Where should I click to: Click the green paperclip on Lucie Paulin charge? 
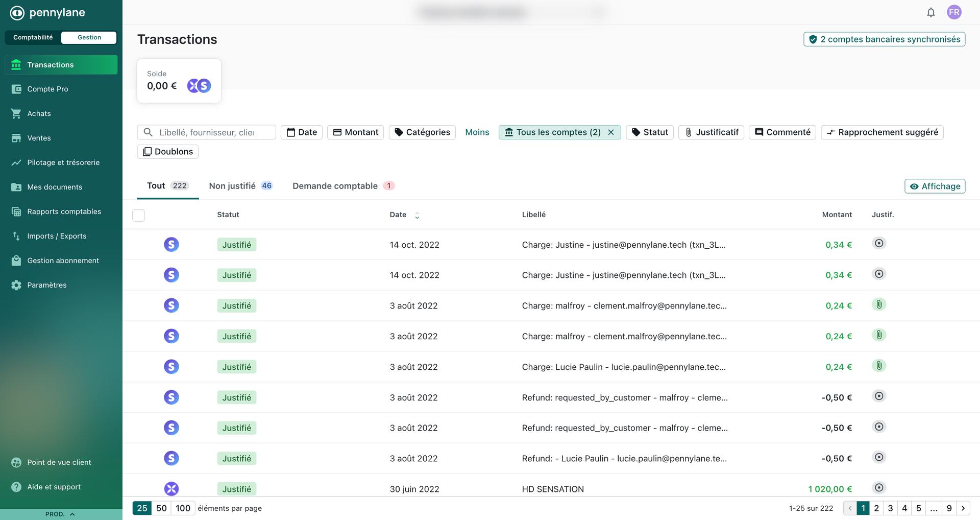(878, 366)
